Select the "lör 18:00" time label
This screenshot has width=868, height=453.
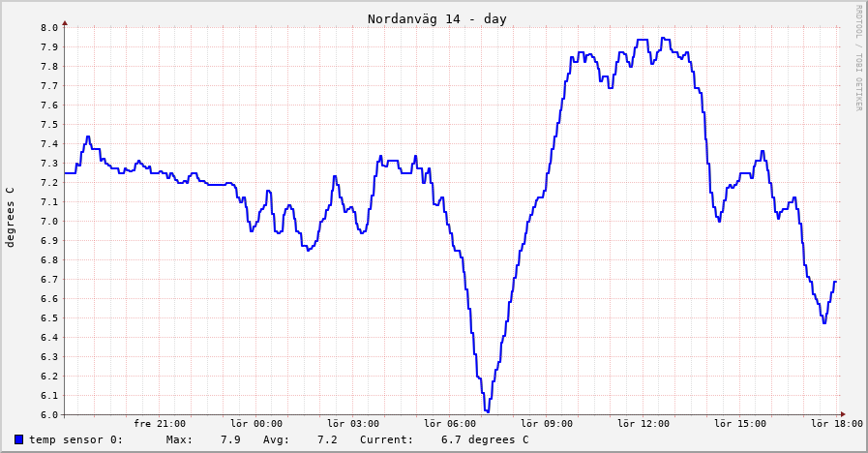click(x=836, y=423)
